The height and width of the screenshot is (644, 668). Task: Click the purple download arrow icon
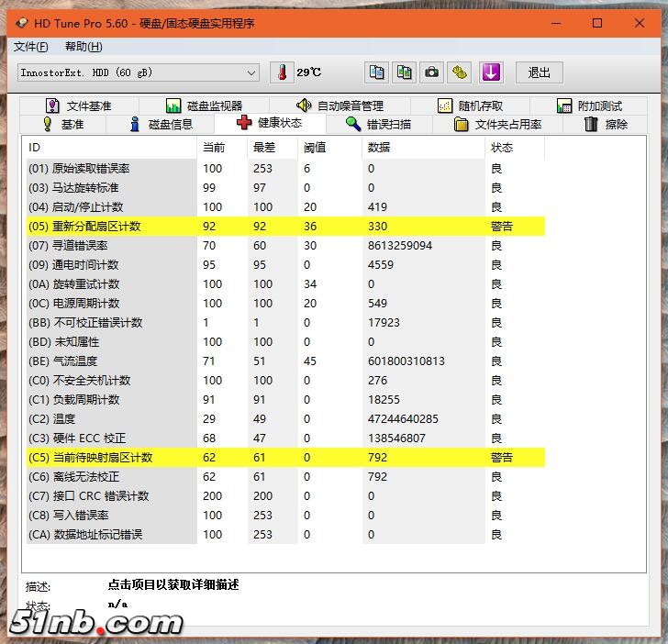coord(491,72)
